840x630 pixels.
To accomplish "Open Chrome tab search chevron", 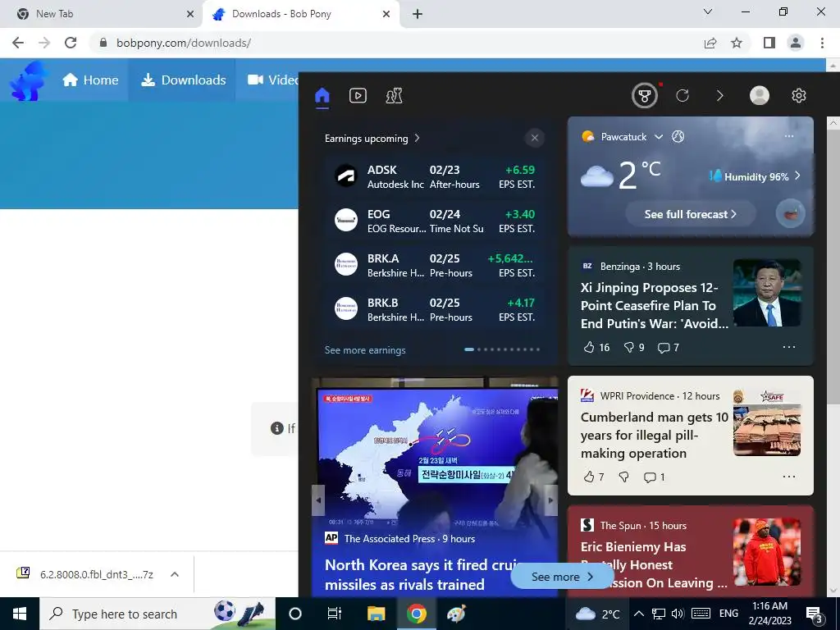I will [x=708, y=11].
